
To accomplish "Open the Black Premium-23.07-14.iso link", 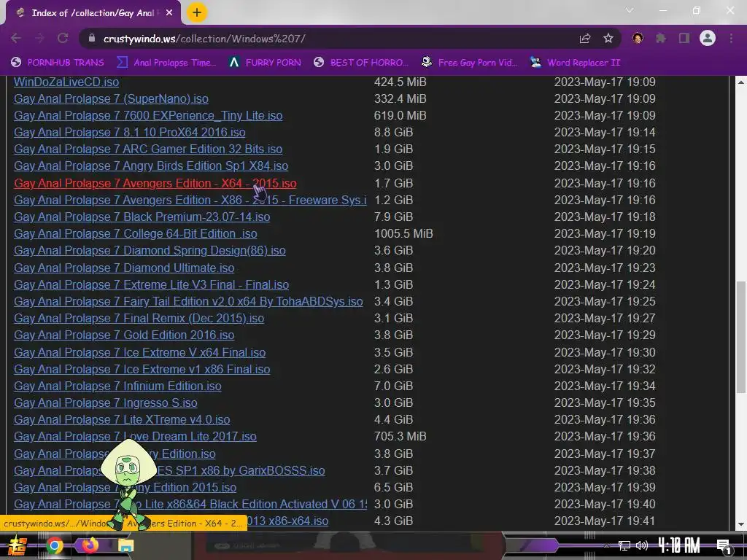I will 142,217.
